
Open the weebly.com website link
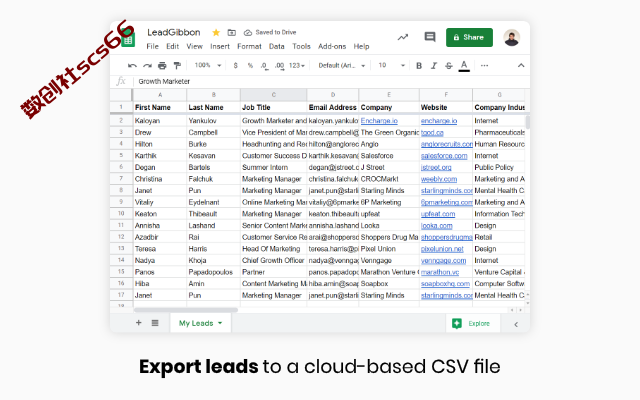[x=439, y=179]
